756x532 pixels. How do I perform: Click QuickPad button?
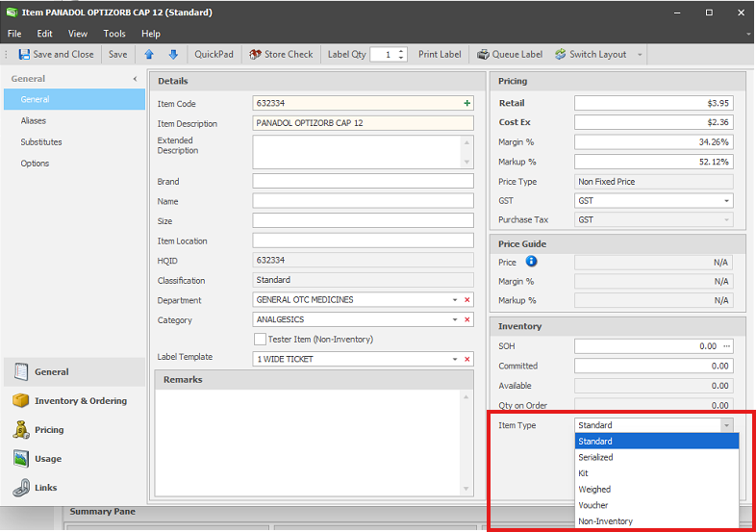(214, 55)
